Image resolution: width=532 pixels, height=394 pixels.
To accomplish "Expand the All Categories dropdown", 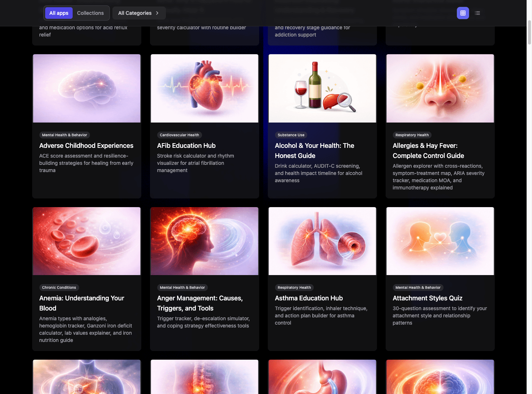I will pos(139,13).
